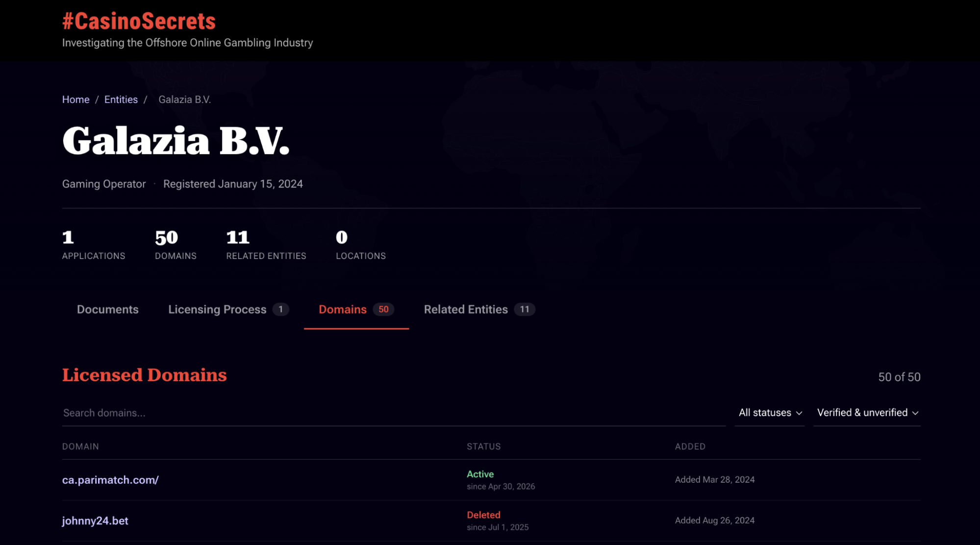Click the 11 RELATED ENTITIES stat
The width and height of the screenshot is (980, 545).
(266, 245)
